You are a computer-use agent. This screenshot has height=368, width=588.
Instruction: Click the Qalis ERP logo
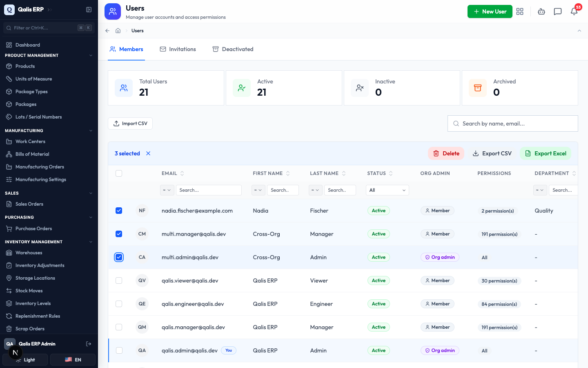click(9, 9)
